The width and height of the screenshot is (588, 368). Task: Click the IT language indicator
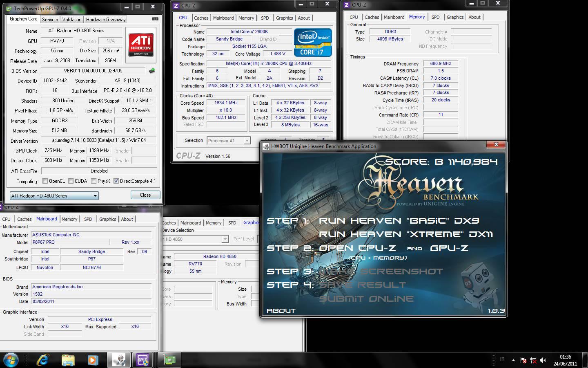click(502, 359)
